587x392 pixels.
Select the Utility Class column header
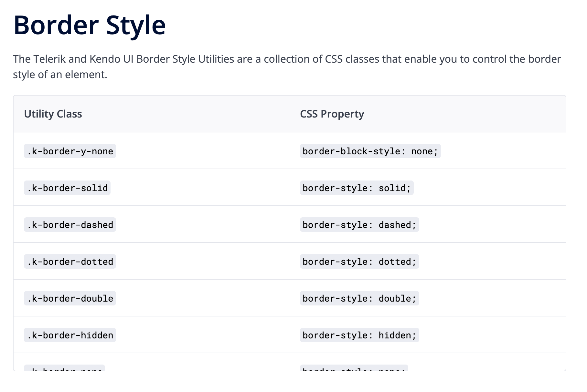[53, 114]
